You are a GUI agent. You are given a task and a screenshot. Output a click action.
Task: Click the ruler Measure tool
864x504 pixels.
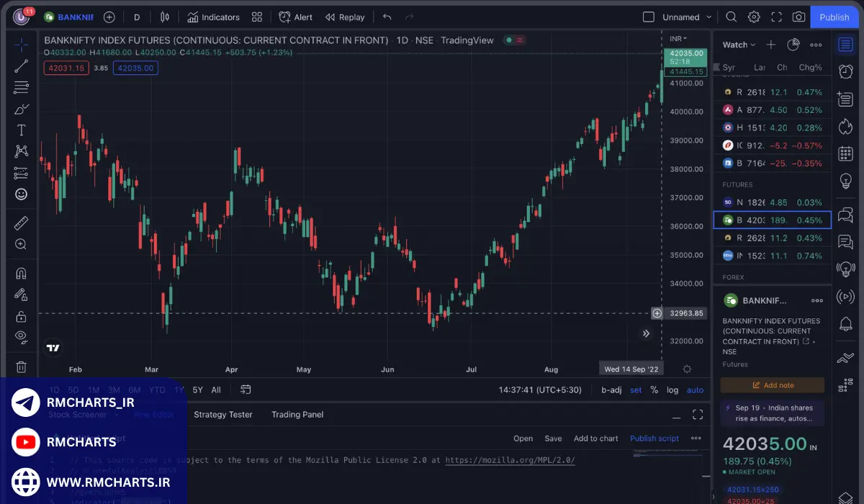pos(21,223)
